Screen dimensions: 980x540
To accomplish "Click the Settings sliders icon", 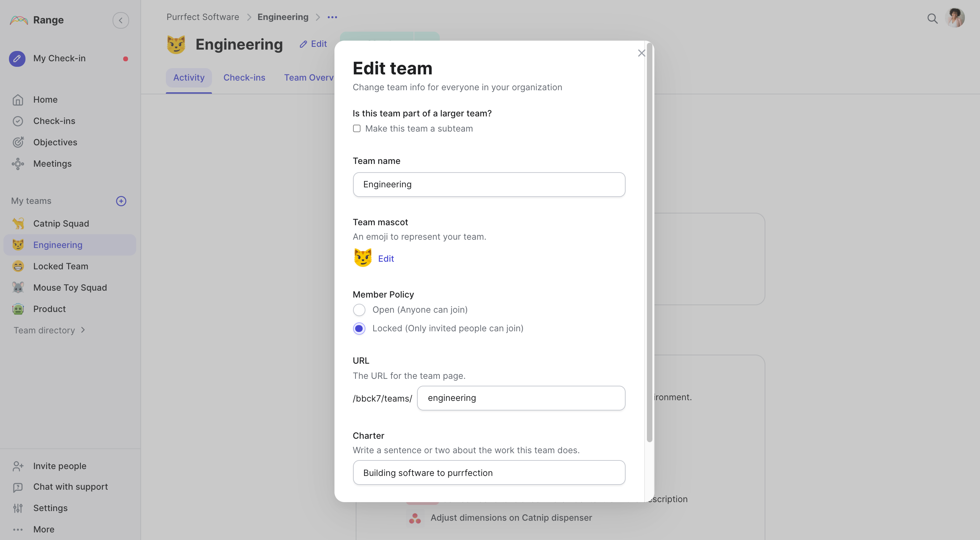I will [x=18, y=508].
